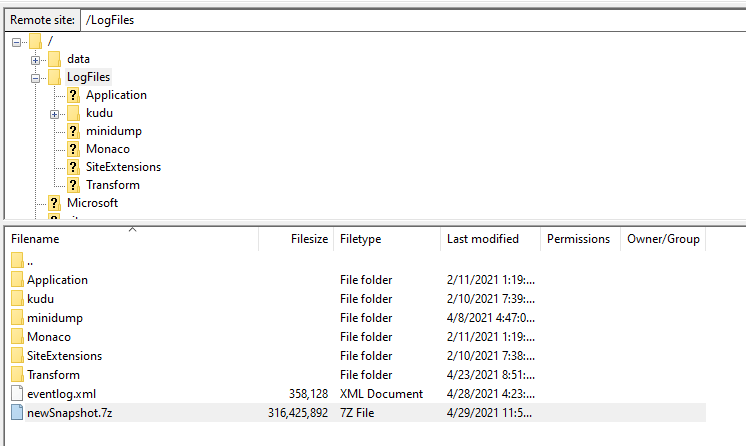Select the Microsoft folder in tree

pyautogui.click(x=92, y=203)
